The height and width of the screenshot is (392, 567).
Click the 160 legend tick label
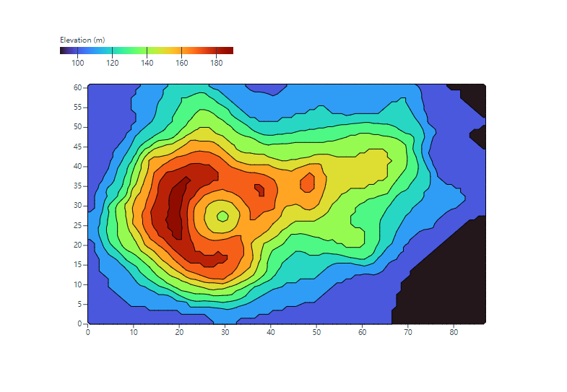181,64
